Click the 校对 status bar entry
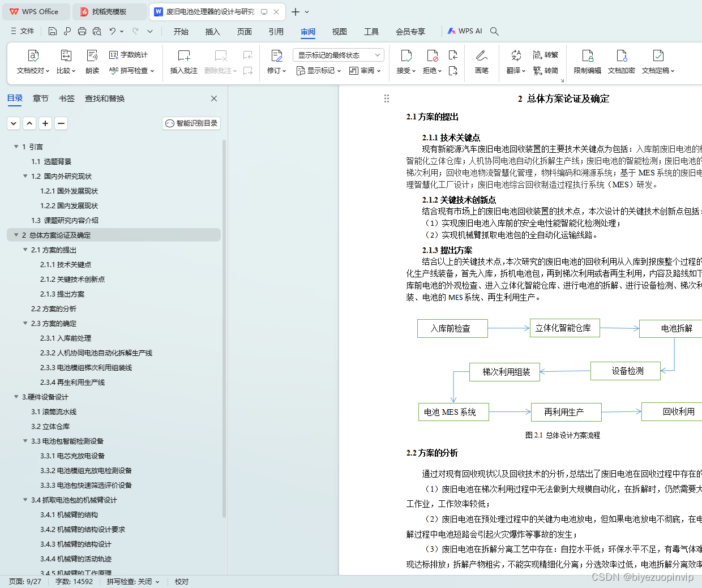The image size is (702, 588). (x=182, y=581)
